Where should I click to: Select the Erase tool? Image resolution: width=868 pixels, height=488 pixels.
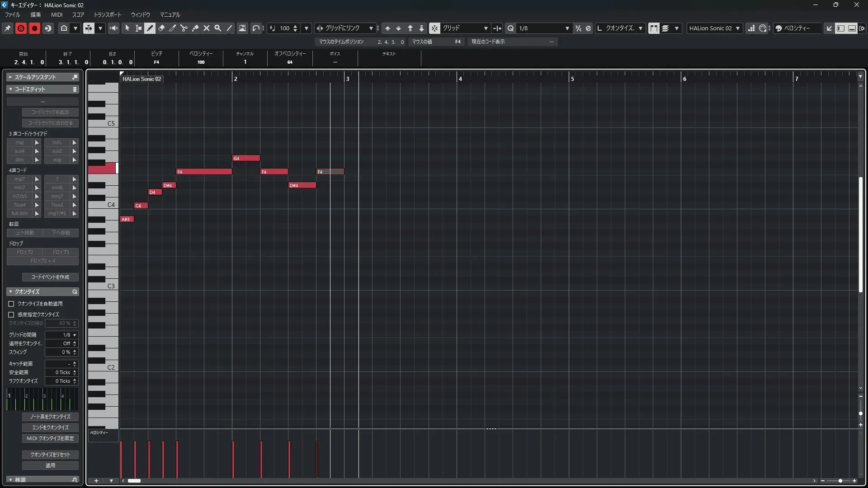coord(161,28)
